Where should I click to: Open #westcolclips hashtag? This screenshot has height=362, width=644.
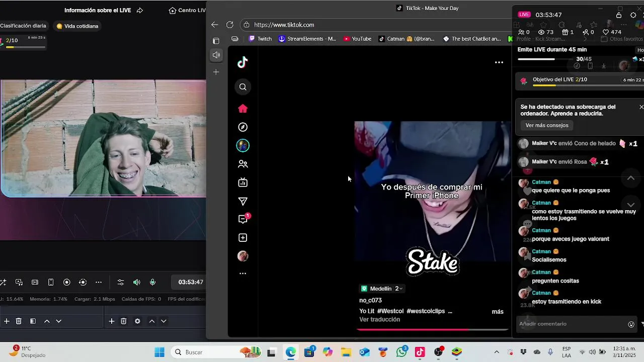(x=426, y=311)
